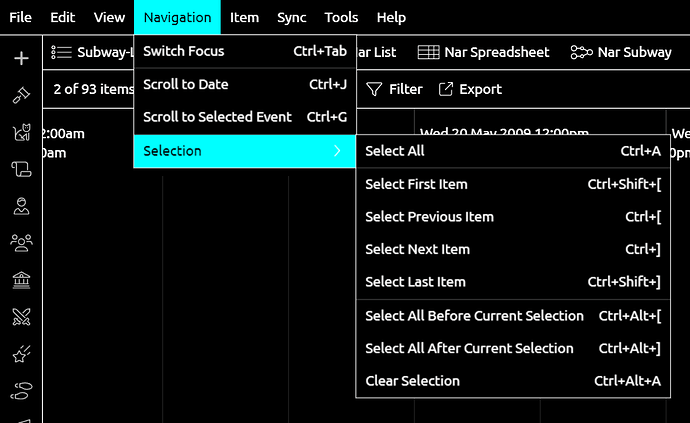The image size is (690, 423).
Task: Choose Select All from the submenu
Action: pyautogui.click(x=395, y=151)
